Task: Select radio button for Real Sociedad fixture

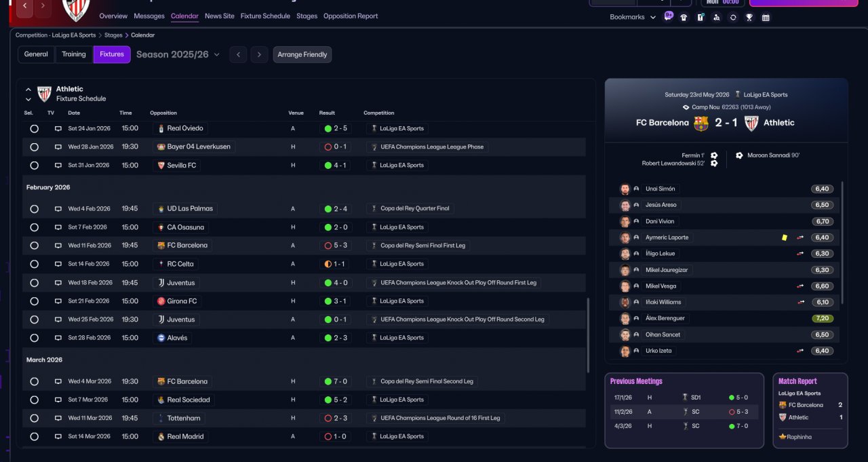Action: tap(35, 400)
